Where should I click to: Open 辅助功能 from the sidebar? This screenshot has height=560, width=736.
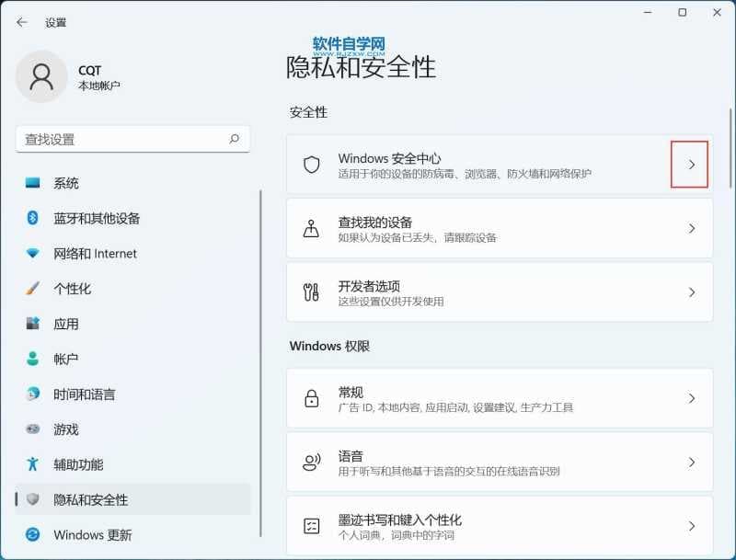[x=78, y=464]
